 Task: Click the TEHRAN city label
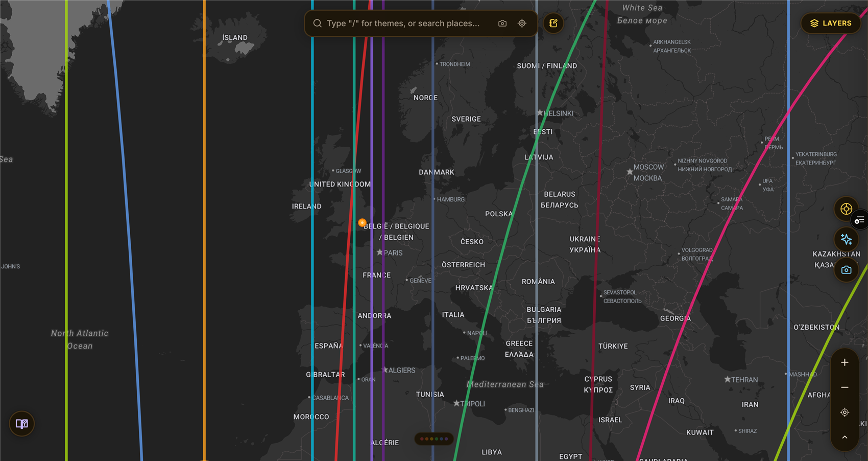744,380
